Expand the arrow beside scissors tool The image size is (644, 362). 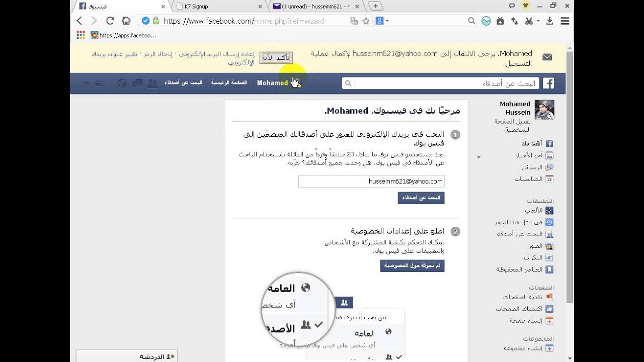click(x=538, y=21)
